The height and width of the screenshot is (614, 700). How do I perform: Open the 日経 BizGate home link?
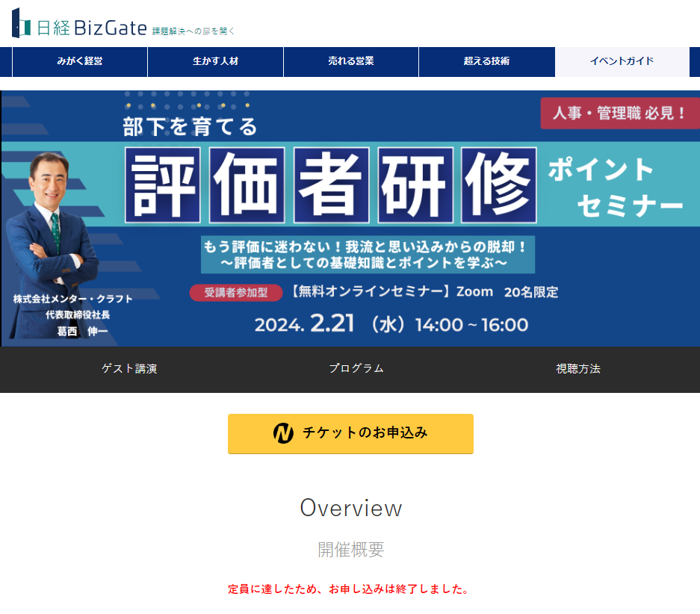(92, 28)
